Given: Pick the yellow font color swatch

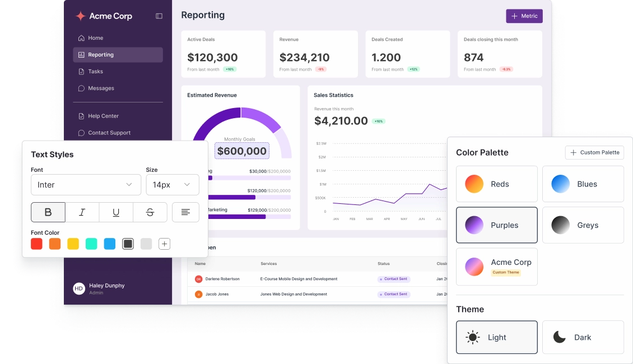Looking at the screenshot, I should click(73, 244).
